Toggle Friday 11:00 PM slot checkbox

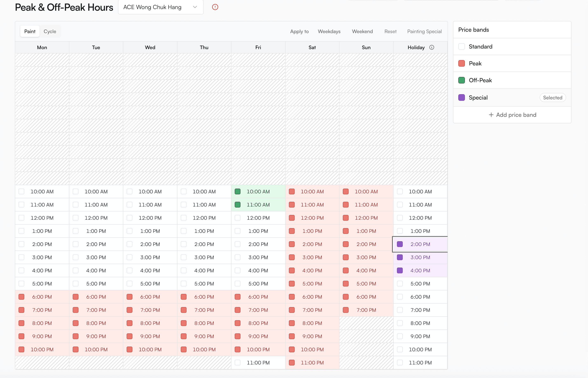238,363
